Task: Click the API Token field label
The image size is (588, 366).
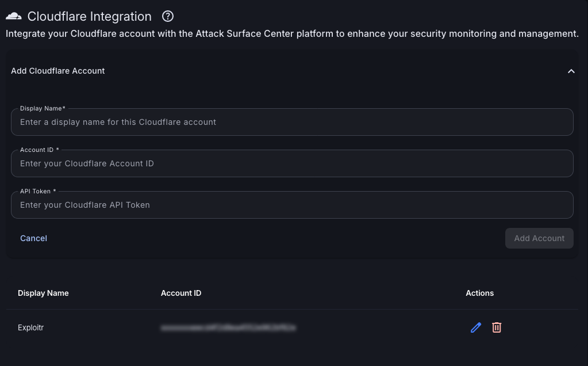Action: [x=37, y=191]
